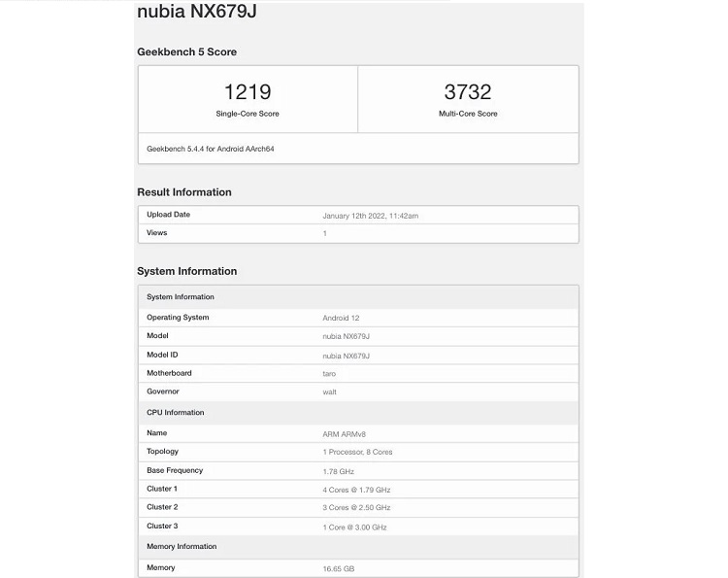Click the Cluster 2 label

pyautogui.click(x=162, y=507)
